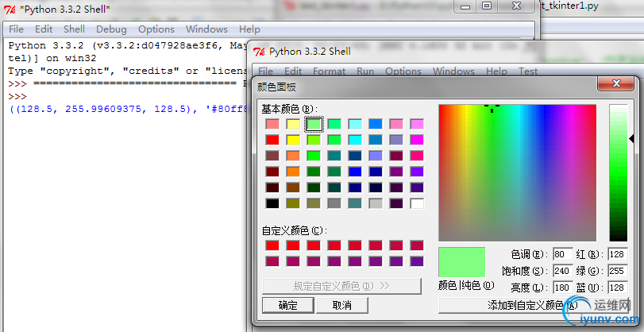Click 添加到自定义颜色 button
Image resolution: width=644 pixels, height=332 pixels.
coord(533,305)
